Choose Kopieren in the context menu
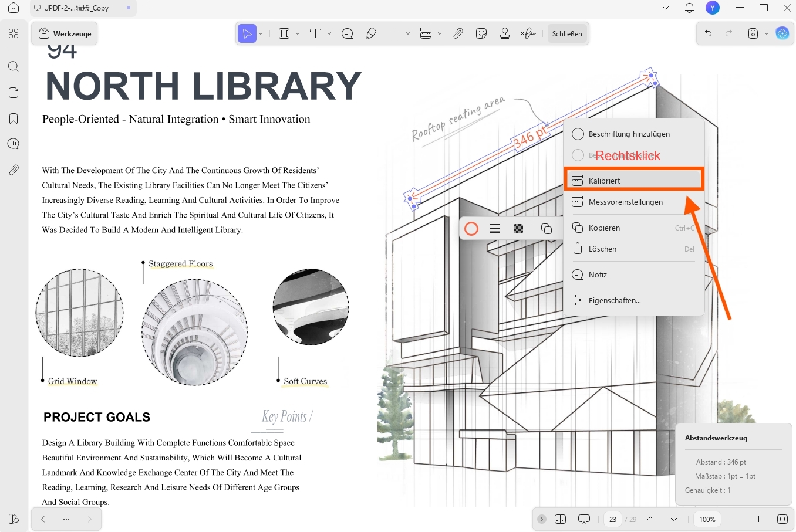Image resolution: width=796 pixels, height=532 pixels. [634, 228]
